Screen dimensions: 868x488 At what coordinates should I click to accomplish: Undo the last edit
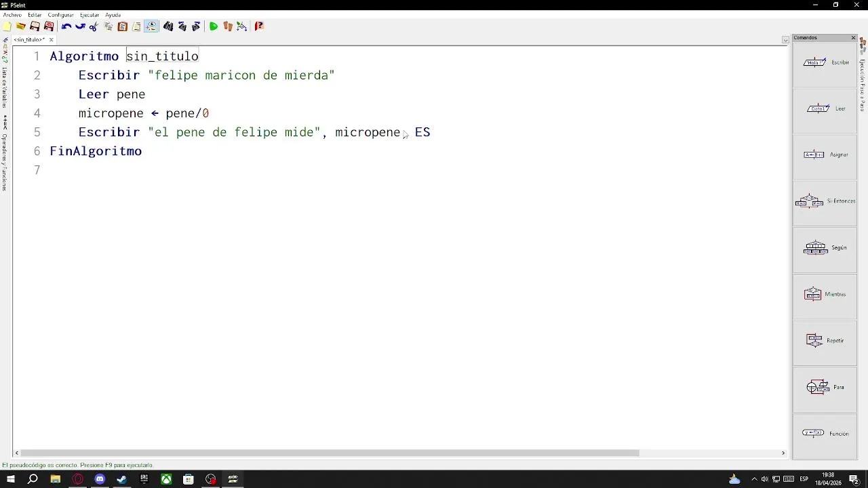66,26
